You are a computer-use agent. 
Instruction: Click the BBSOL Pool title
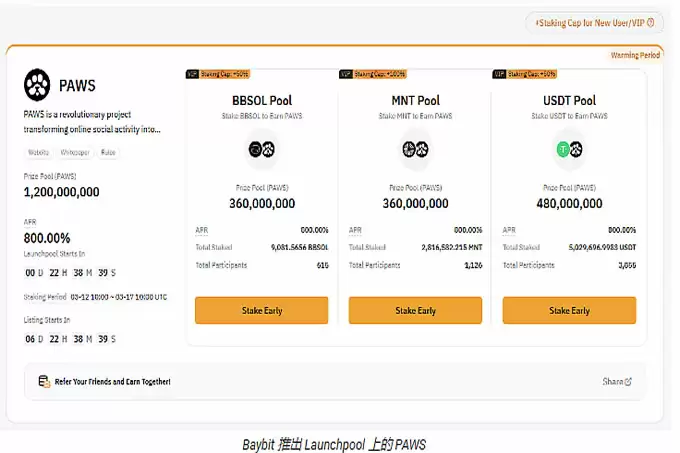tap(262, 101)
